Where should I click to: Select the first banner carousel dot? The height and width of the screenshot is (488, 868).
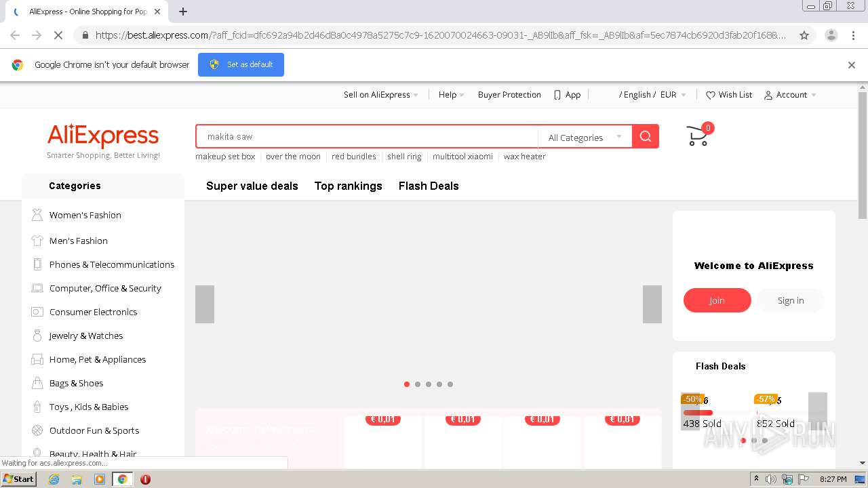click(407, 384)
